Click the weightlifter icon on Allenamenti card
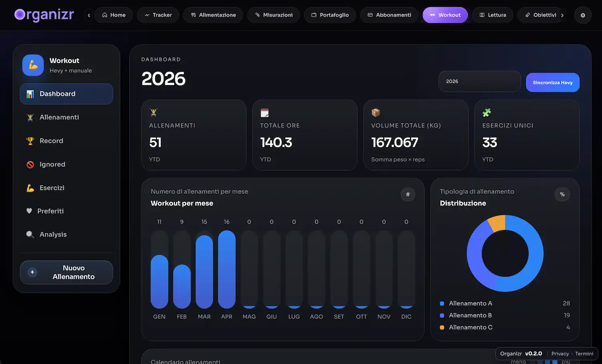Image resolution: width=602 pixels, height=364 pixels. [154, 112]
